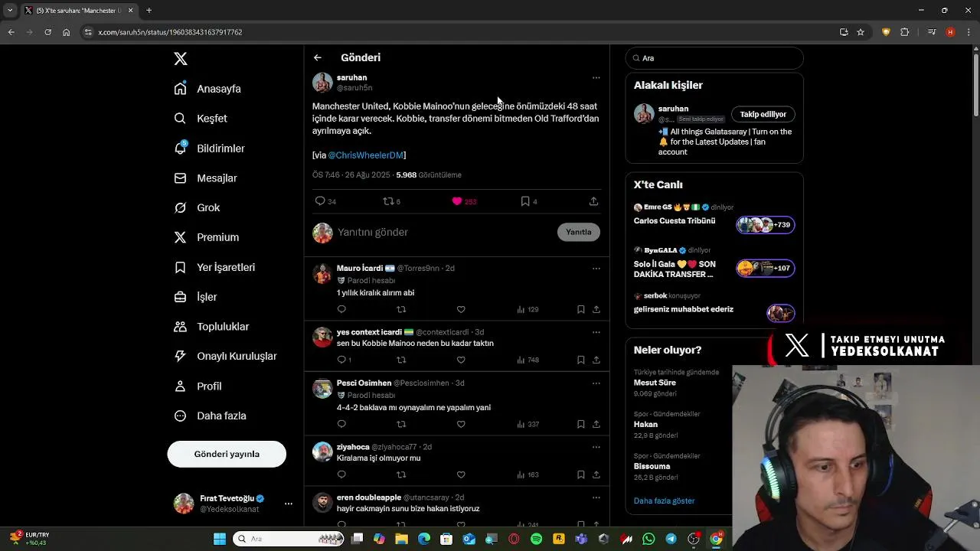Bookmark this page with the star icon
Viewport: 980px width, 551px height.
(861, 32)
